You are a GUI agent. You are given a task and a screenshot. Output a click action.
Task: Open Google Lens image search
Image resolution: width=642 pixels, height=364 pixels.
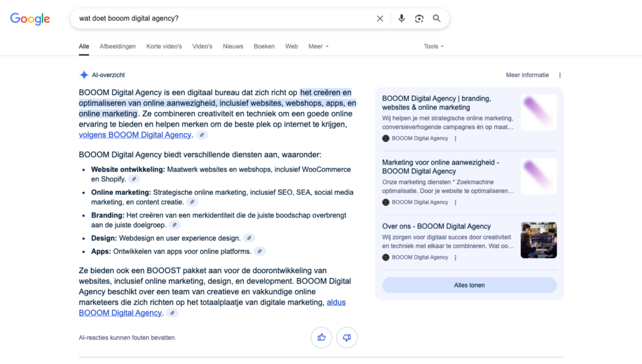click(419, 18)
